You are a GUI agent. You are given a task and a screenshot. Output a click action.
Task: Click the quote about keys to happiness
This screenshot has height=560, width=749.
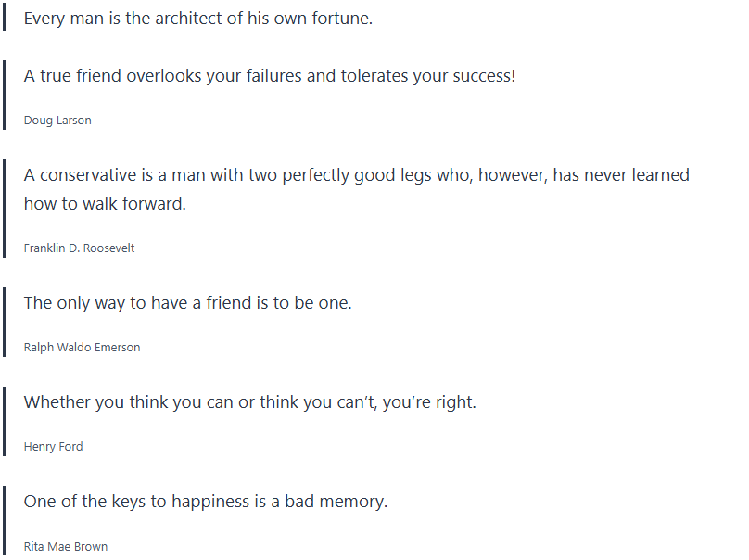pos(205,502)
